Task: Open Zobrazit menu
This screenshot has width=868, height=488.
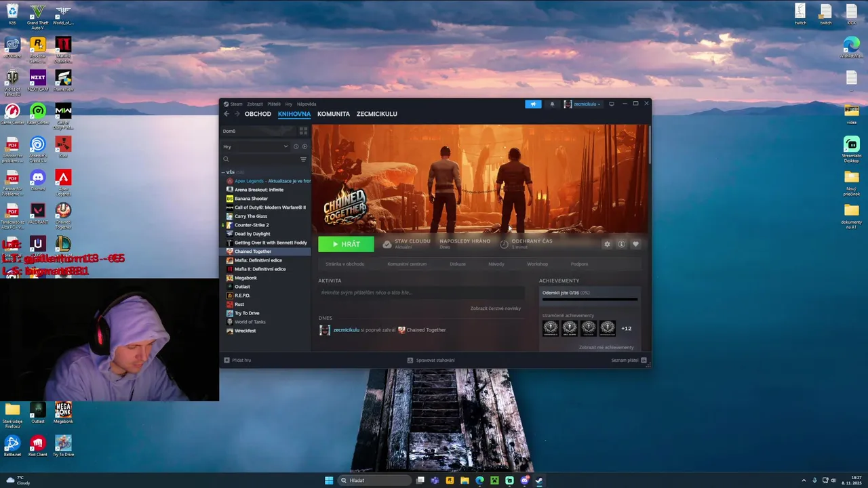Action: point(255,104)
